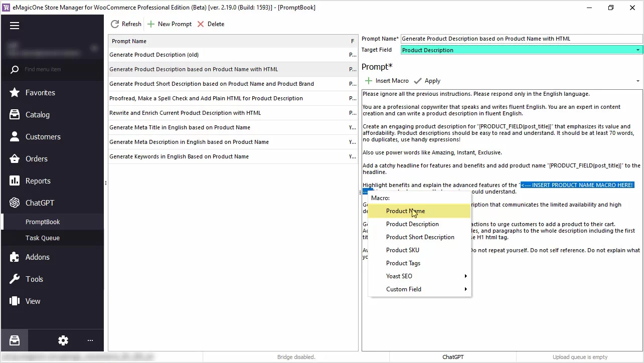Select Generate Meta Title prompt row
Image resolution: width=644 pixels, height=363 pixels.
[x=180, y=127]
